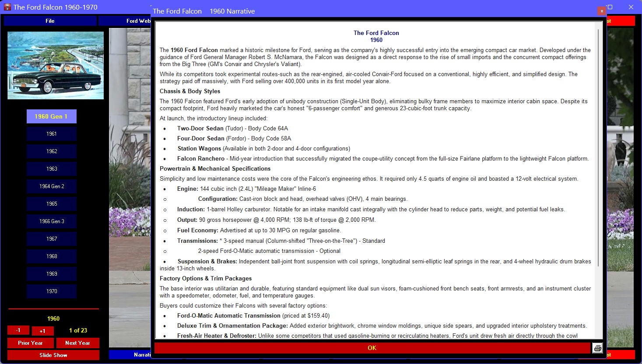Click the '1 of 23' slide counter
This screenshot has width=642, height=364.
pyautogui.click(x=78, y=330)
